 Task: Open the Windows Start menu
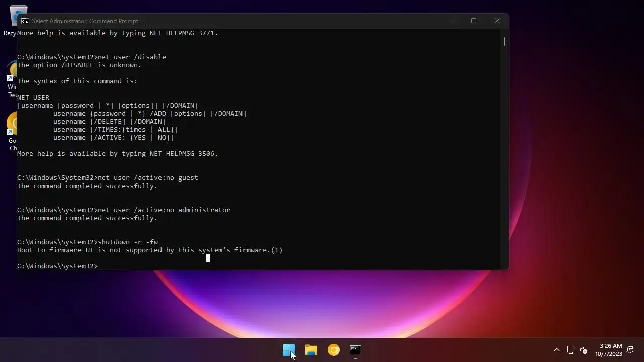tap(289, 350)
